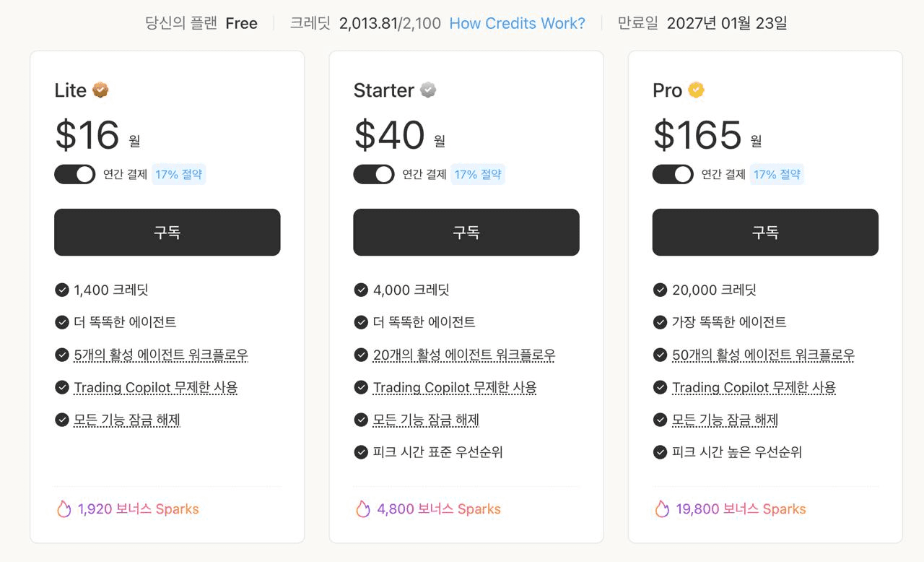
Task: Click the flame icon beside 4,800 bonus Sparks
Action: [362, 509]
